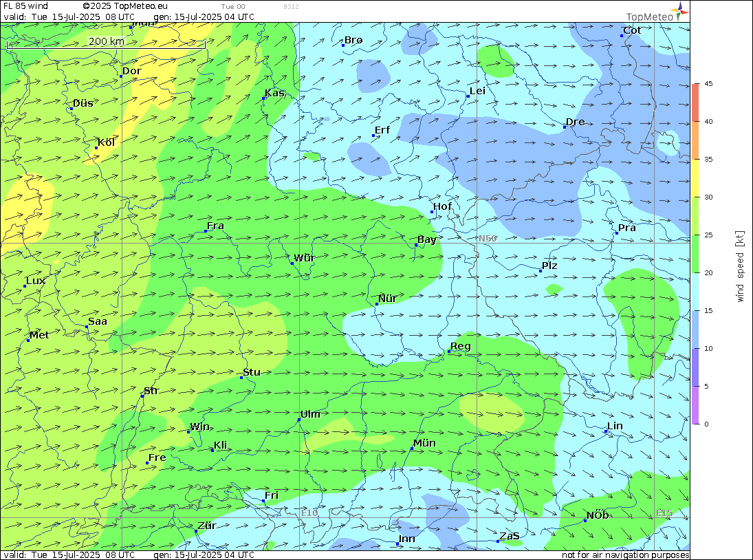Viewport: 753px width, 560px height.
Task: Click the Reg city label
Action: pyautogui.click(x=461, y=347)
